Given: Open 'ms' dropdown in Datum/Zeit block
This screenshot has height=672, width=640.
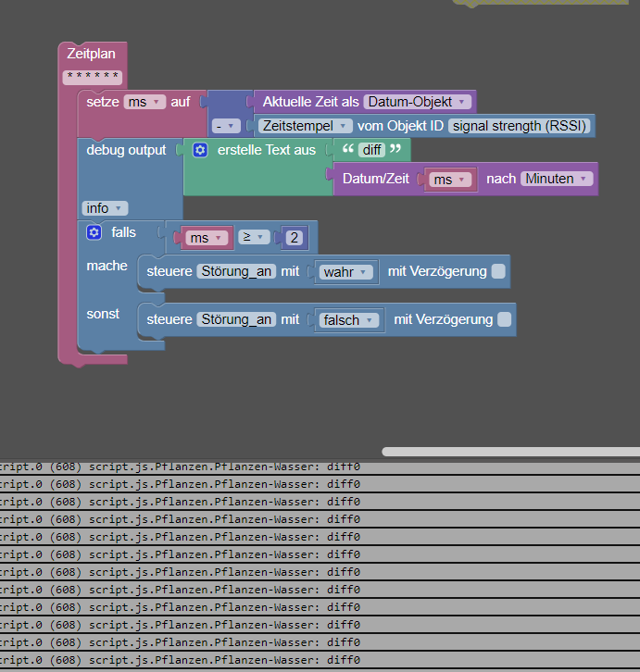Looking at the screenshot, I should [x=450, y=180].
